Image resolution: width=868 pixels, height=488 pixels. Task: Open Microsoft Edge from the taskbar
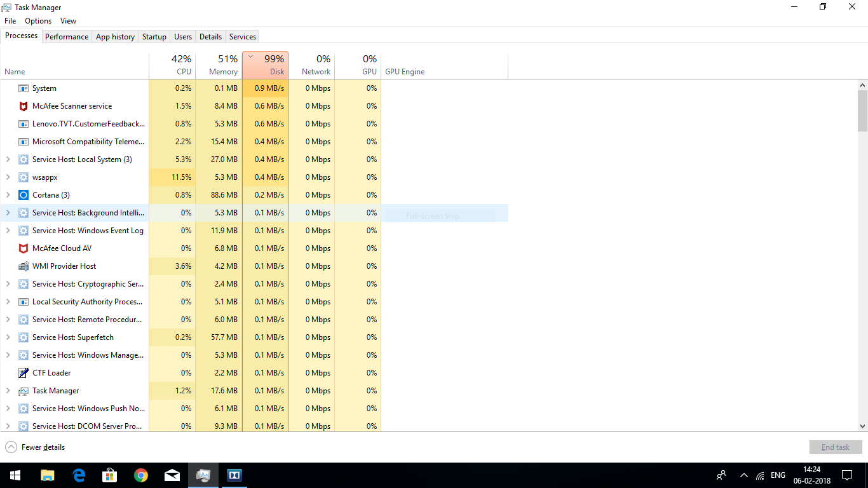(79, 475)
